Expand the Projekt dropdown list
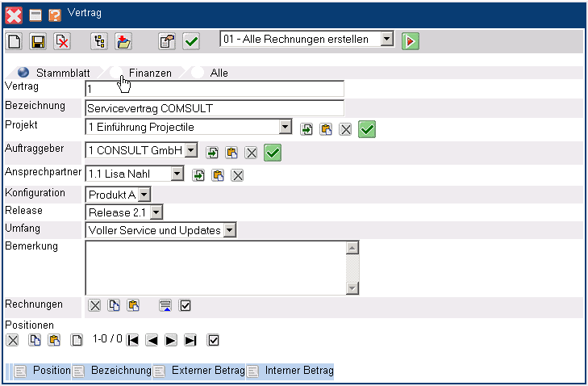The height and width of the screenshot is (386, 588). point(285,127)
